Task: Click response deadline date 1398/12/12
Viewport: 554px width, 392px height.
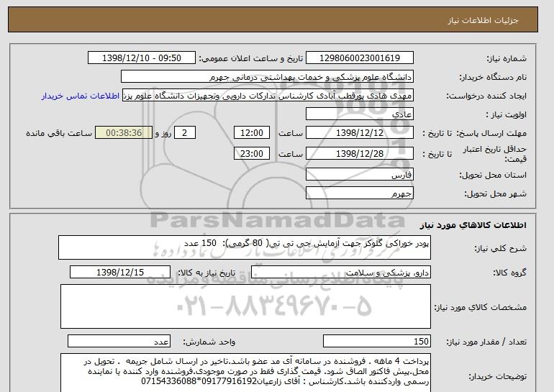Action: [x=359, y=133]
